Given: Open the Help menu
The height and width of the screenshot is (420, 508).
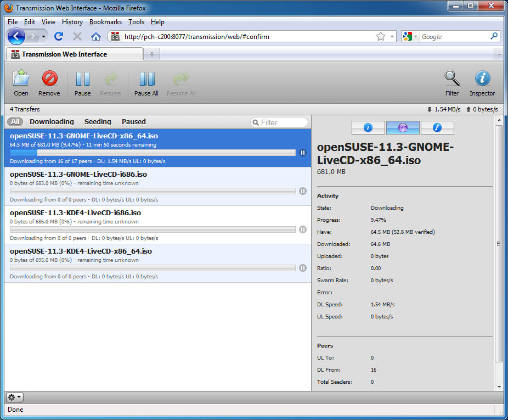Looking at the screenshot, I should click(157, 22).
